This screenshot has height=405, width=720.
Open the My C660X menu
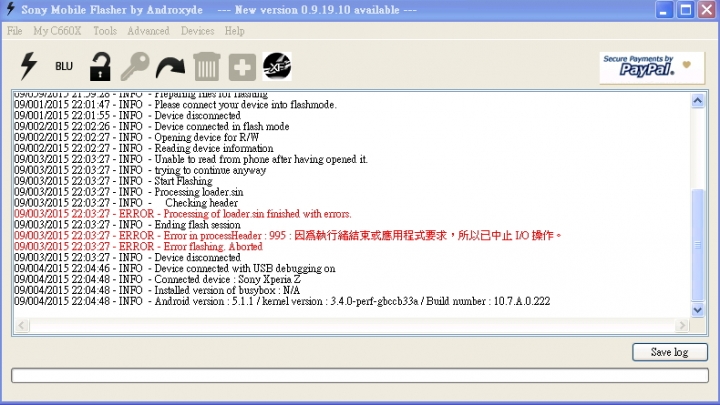57,31
